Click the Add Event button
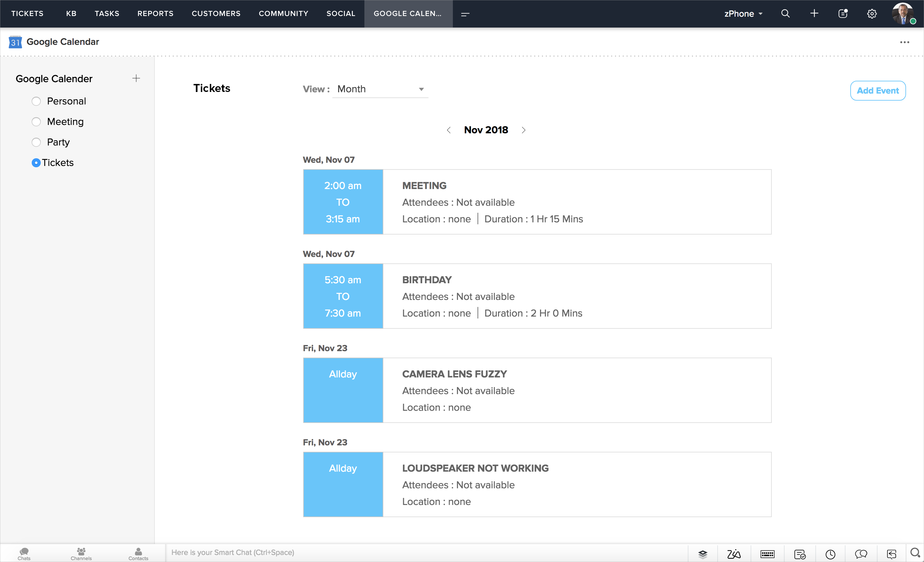Viewport: 924px width, 562px height. click(x=878, y=90)
